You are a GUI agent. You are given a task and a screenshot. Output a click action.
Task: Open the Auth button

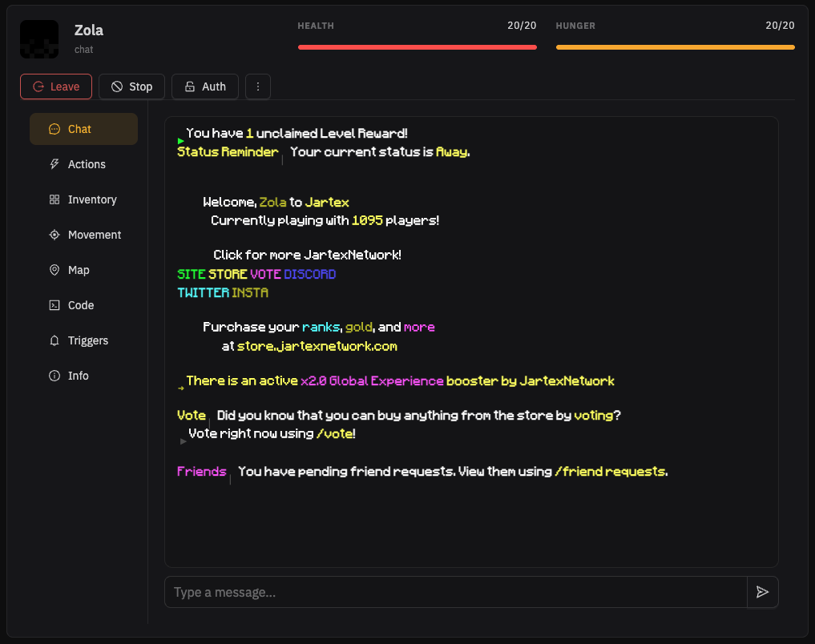tap(205, 87)
